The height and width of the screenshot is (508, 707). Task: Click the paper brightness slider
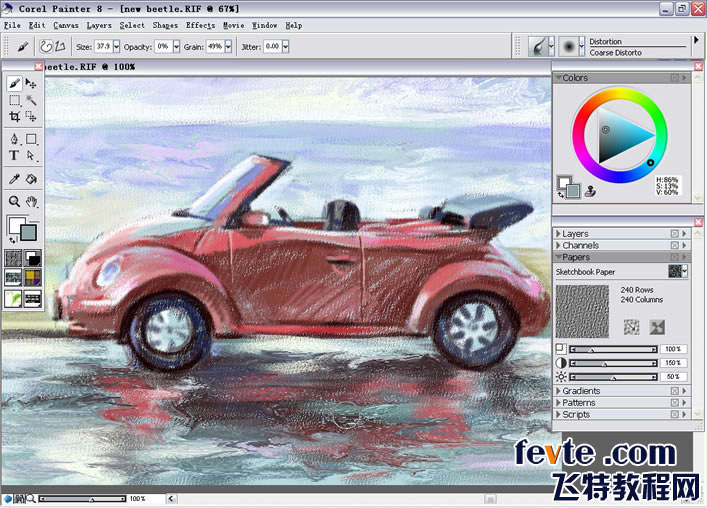[613, 377]
